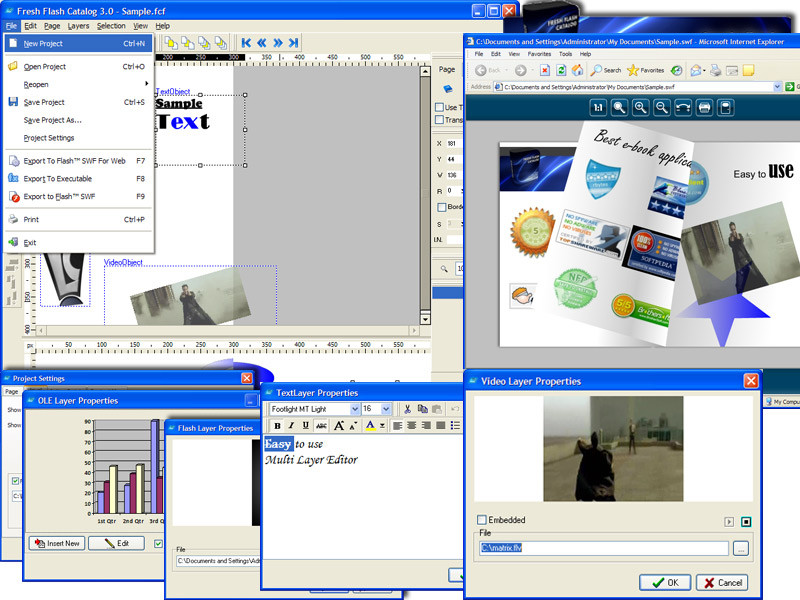Go to Home page in Internet Explorer

point(577,70)
